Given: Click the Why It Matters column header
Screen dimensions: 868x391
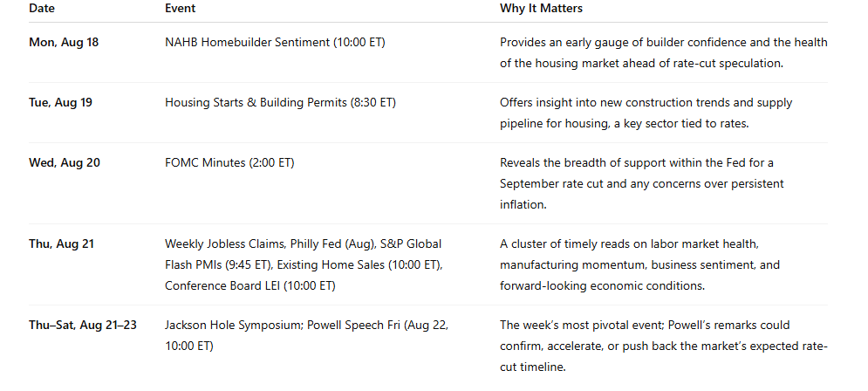Looking at the screenshot, I should (541, 8).
